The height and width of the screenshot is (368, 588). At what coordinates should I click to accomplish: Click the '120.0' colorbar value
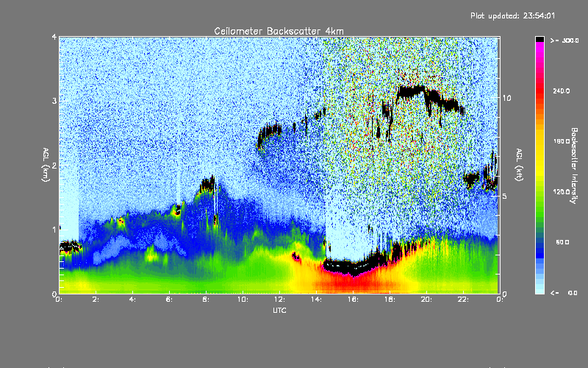tap(562, 192)
